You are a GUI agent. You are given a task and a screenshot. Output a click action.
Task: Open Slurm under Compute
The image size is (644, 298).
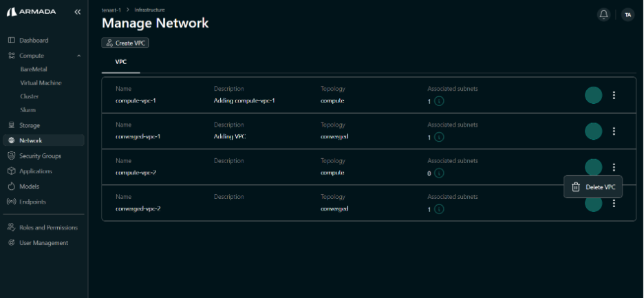tap(28, 109)
